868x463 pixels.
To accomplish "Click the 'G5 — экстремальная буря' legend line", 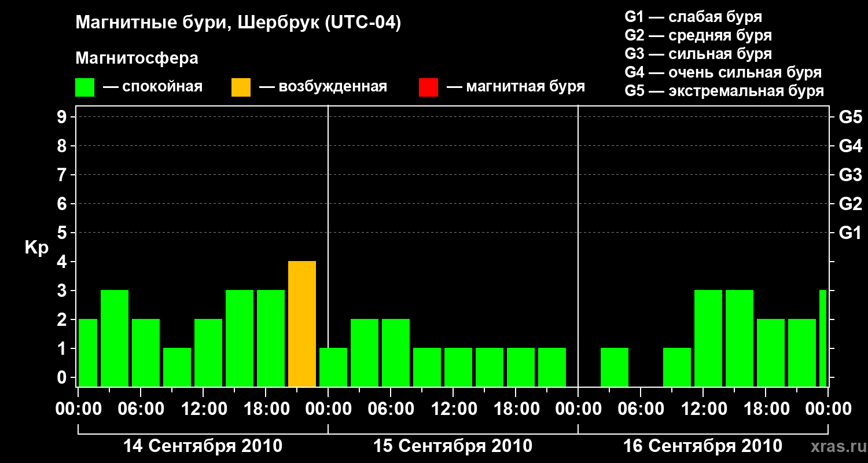I will tap(724, 91).
